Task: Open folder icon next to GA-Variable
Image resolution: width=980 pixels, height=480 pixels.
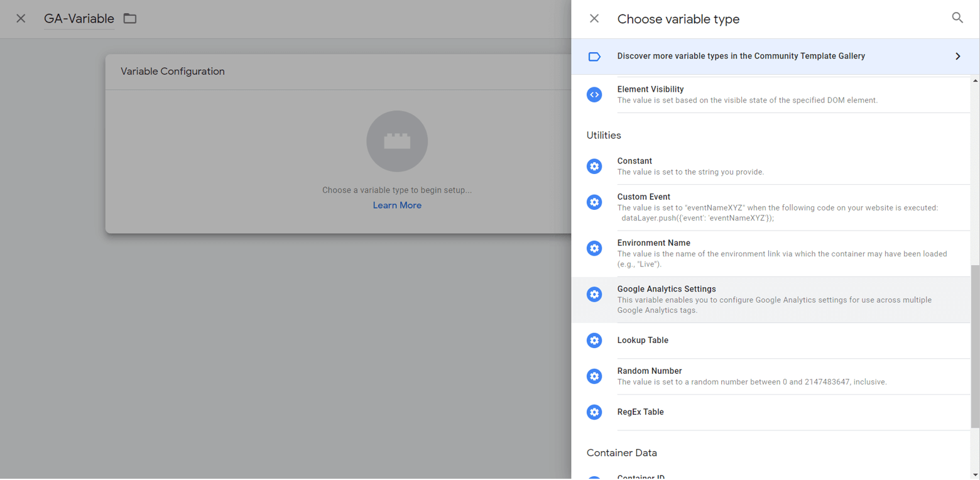Action: point(130,19)
